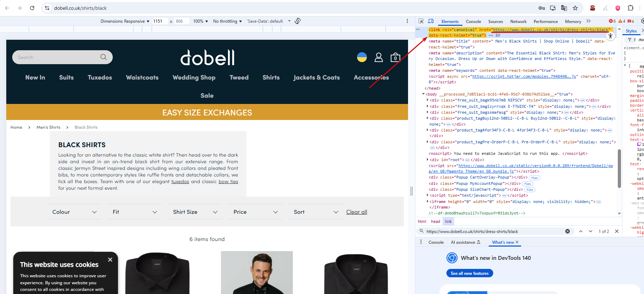Collapse the body element node
The image size is (644, 294).
point(423,94)
